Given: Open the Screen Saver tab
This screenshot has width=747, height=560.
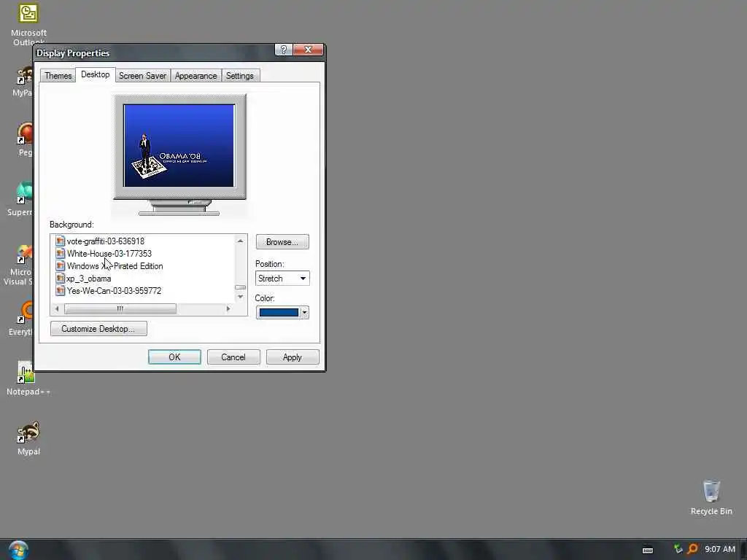Looking at the screenshot, I should coord(142,76).
